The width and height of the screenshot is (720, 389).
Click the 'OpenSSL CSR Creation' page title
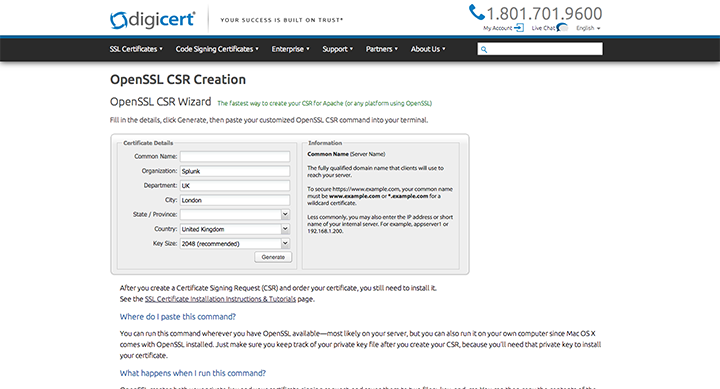click(x=178, y=79)
